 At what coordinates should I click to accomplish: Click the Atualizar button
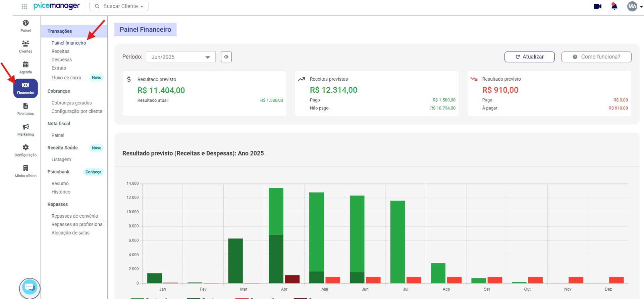530,57
